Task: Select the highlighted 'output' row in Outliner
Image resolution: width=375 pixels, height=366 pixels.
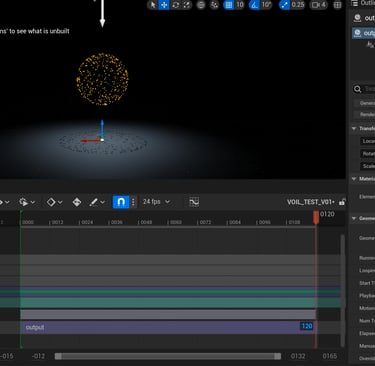Action: coord(364,33)
